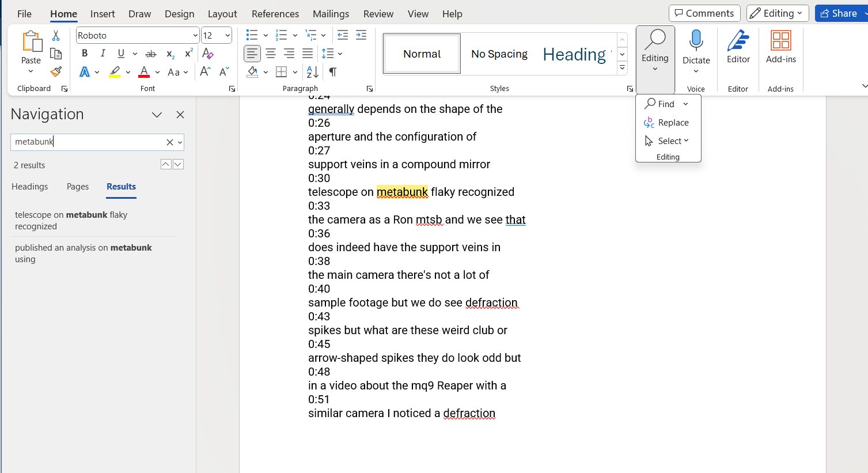Screen dimensions: 868x473
Task: Toggle italic formatting
Action: (103, 54)
